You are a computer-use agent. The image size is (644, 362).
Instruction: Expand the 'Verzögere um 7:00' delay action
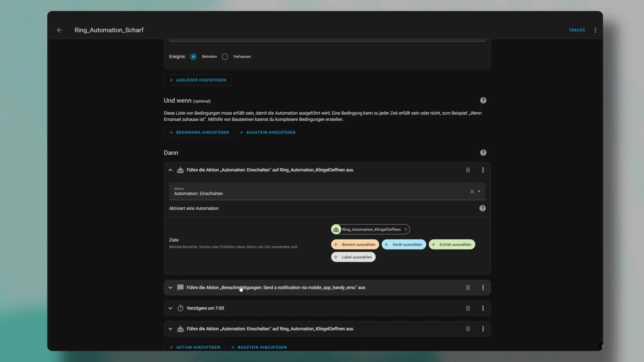pos(170,308)
